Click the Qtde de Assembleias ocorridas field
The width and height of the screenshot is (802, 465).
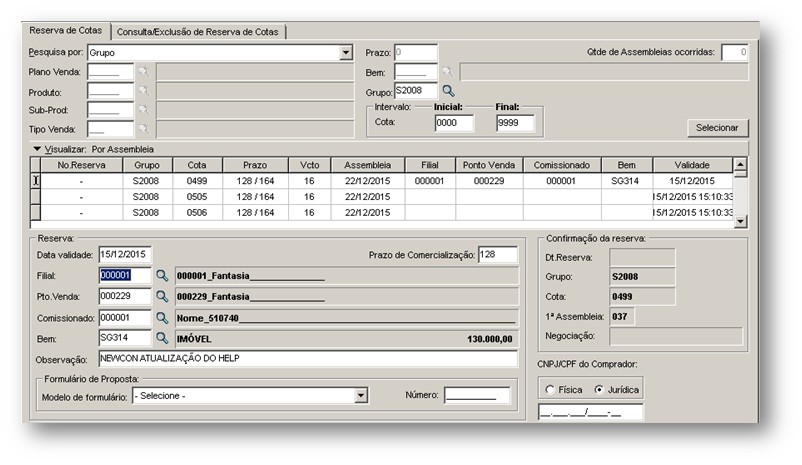tap(734, 52)
